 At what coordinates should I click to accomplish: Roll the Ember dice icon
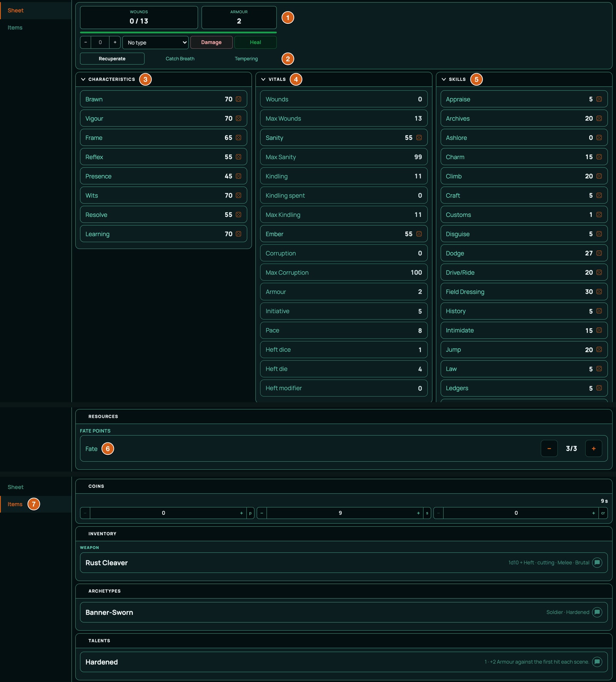click(x=419, y=234)
